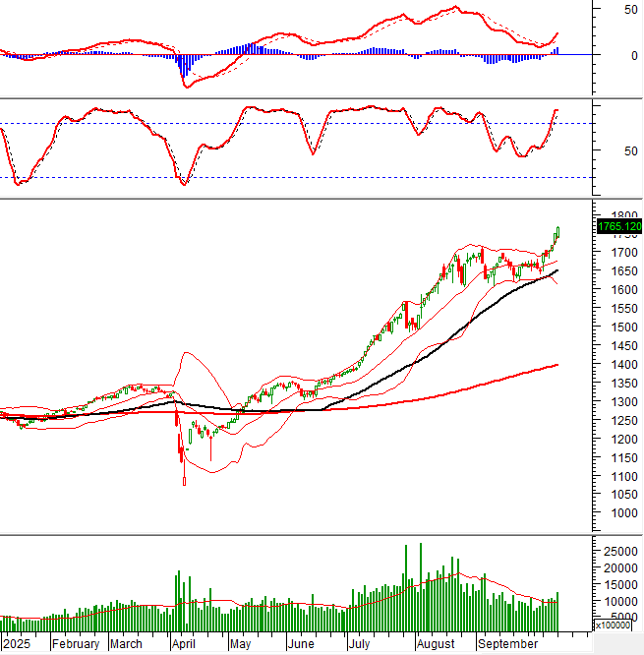Click the green 1765.120 current price label
The width and height of the screenshot is (644, 655).
[x=619, y=227]
